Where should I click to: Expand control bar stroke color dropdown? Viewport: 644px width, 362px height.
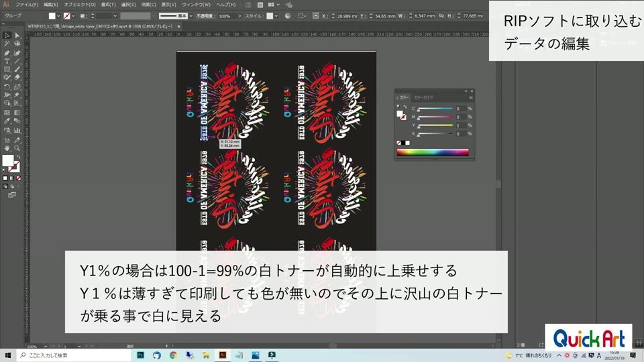tap(73, 16)
